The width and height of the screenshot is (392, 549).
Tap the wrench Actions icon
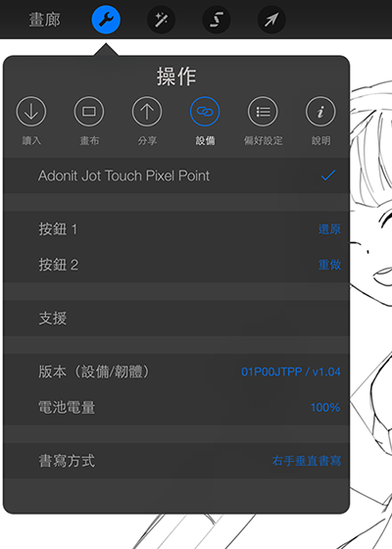tap(106, 20)
